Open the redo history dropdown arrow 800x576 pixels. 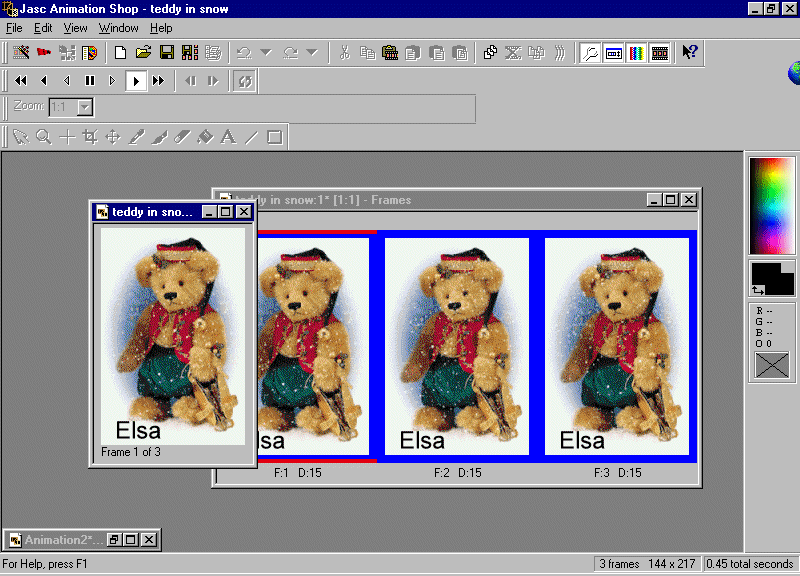point(312,52)
